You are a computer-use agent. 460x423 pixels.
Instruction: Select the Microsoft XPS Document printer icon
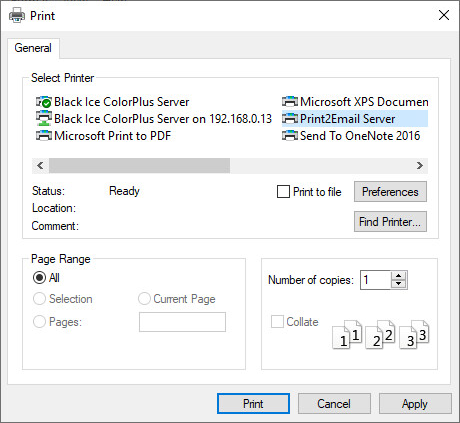(x=290, y=101)
